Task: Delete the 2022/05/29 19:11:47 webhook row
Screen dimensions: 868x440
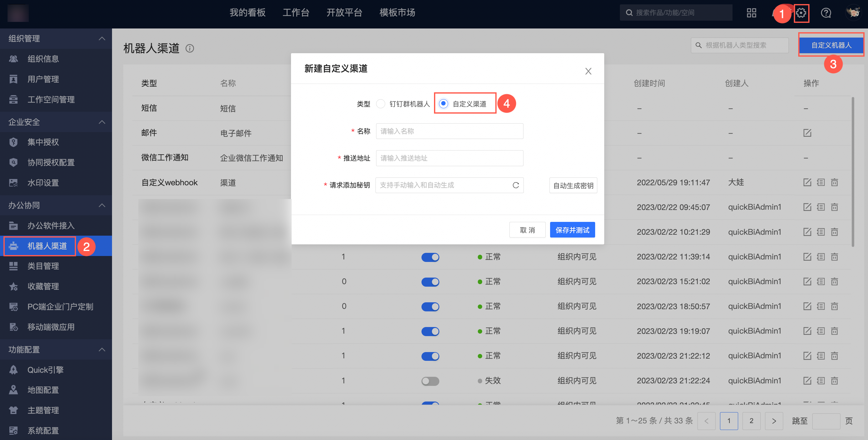Action: point(834,183)
